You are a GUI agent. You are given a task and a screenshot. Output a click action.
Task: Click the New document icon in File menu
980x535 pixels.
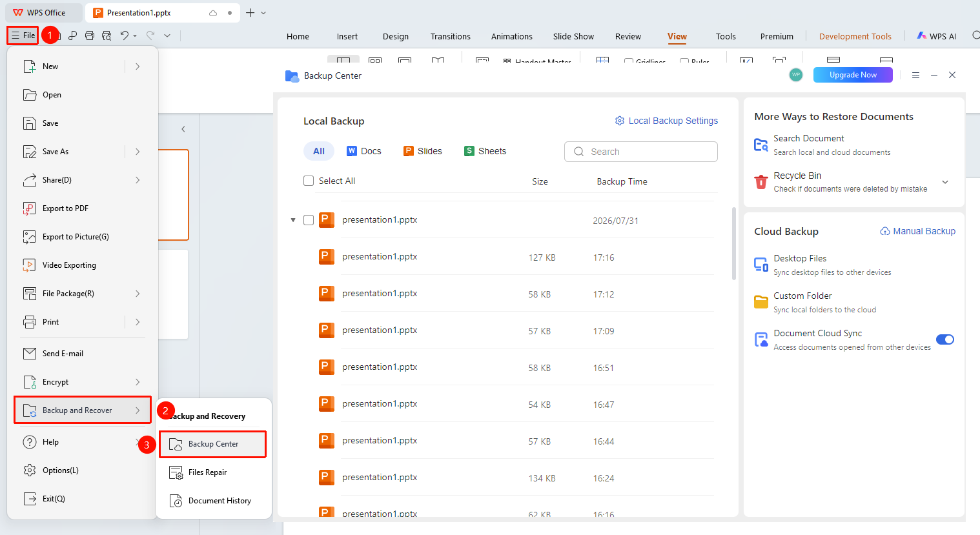pyautogui.click(x=30, y=66)
